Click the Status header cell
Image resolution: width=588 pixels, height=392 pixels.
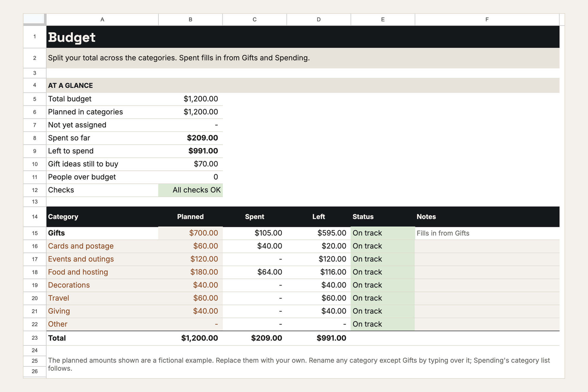383,217
